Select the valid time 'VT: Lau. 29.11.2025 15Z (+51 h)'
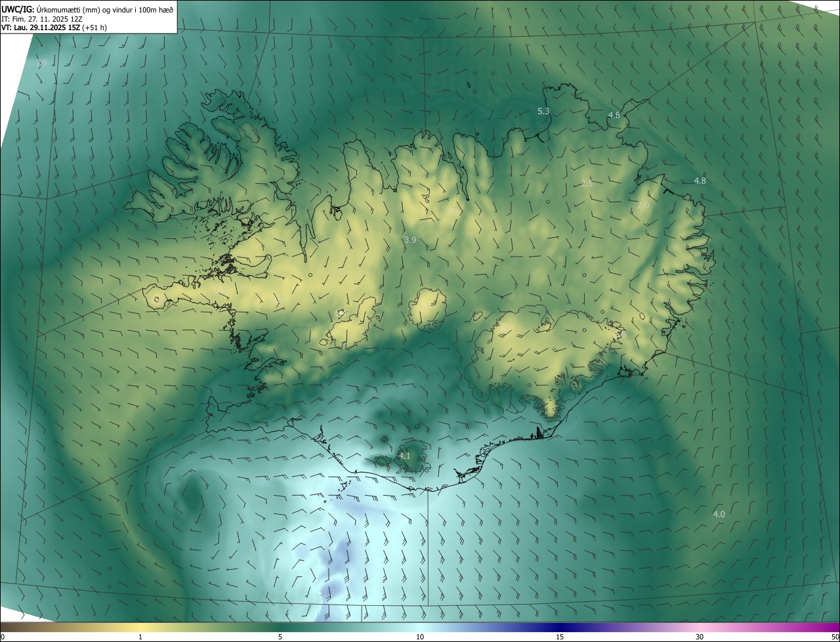The image size is (840, 642). pos(54,28)
